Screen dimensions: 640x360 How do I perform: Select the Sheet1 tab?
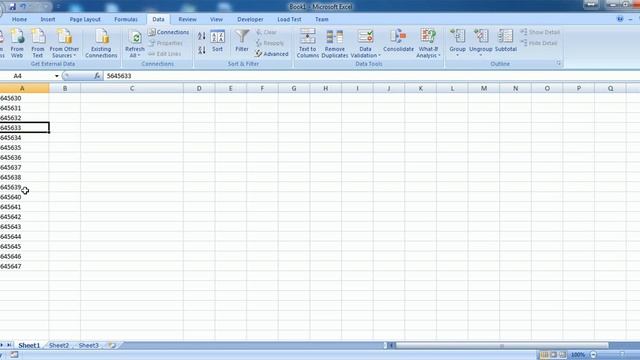click(29, 345)
